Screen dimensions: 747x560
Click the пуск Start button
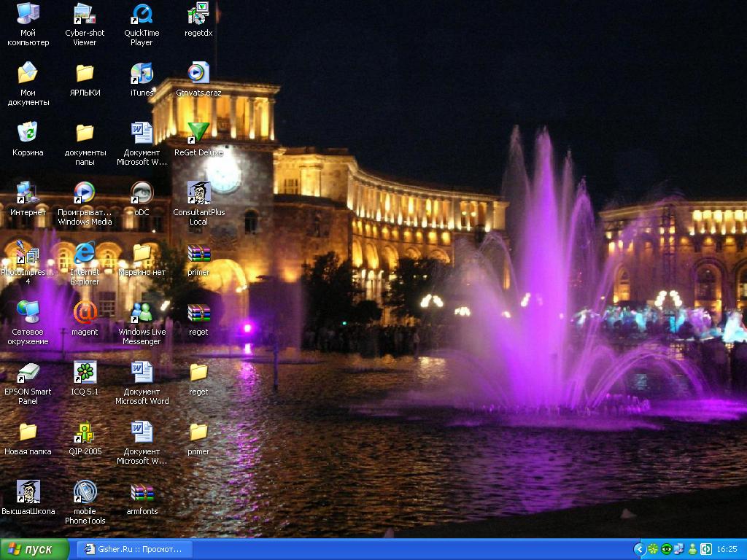(34, 549)
